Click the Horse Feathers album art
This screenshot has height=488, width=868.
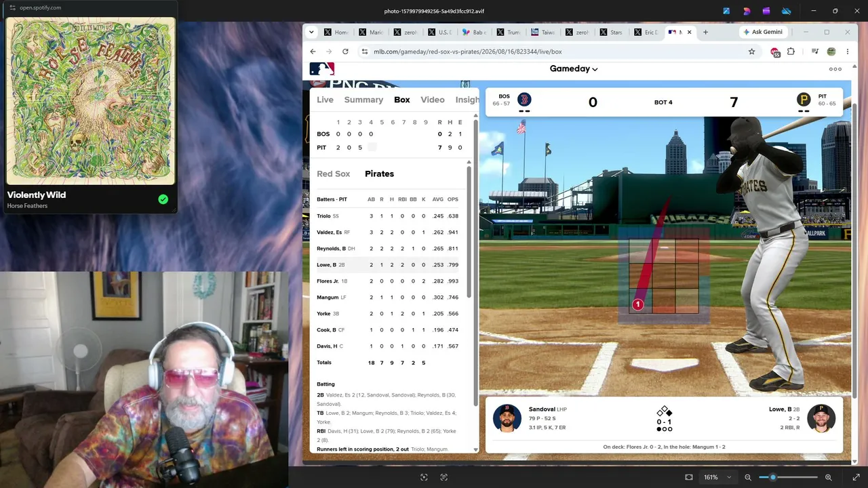90,100
